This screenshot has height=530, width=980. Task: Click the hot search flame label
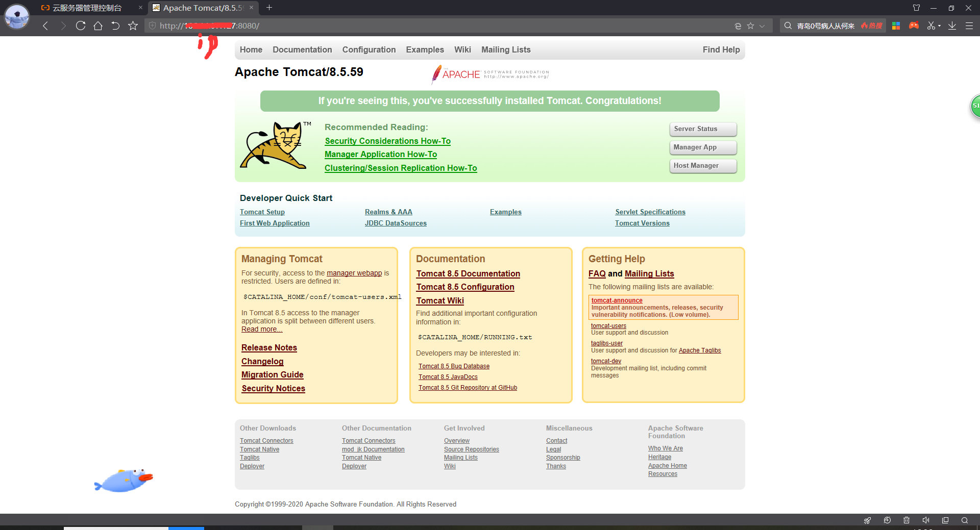coord(871,26)
